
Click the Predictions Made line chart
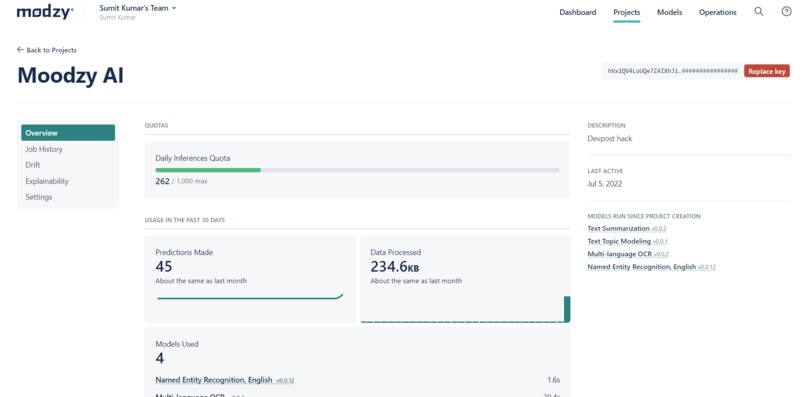click(x=250, y=296)
